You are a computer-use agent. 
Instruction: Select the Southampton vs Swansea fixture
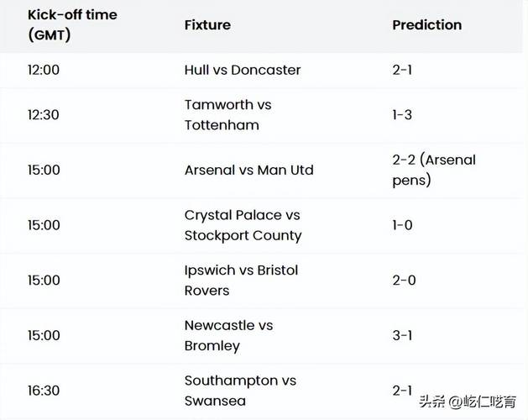point(240,391)
